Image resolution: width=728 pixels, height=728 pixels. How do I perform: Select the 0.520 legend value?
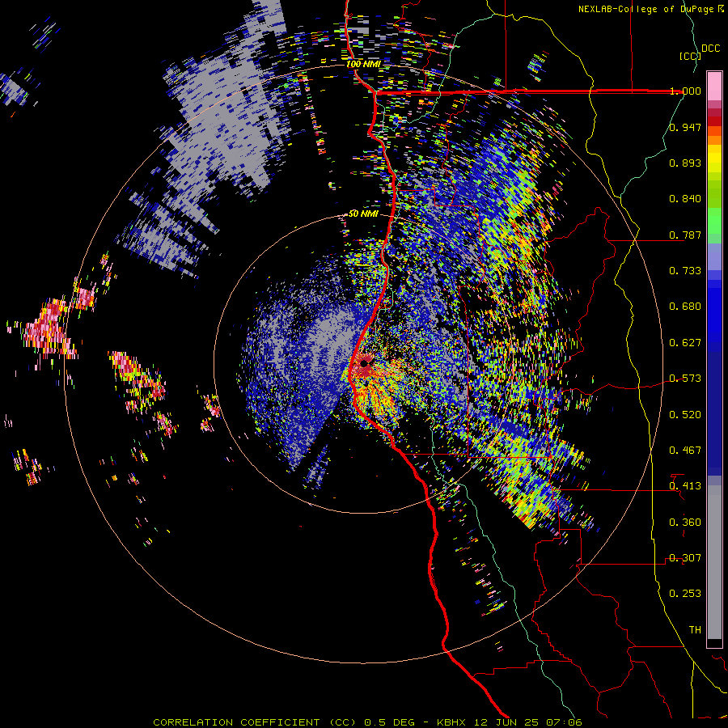(685, 415)
